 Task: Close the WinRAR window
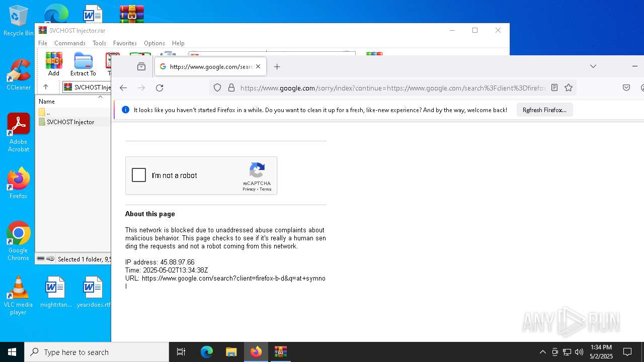click(x=498, y=31)
